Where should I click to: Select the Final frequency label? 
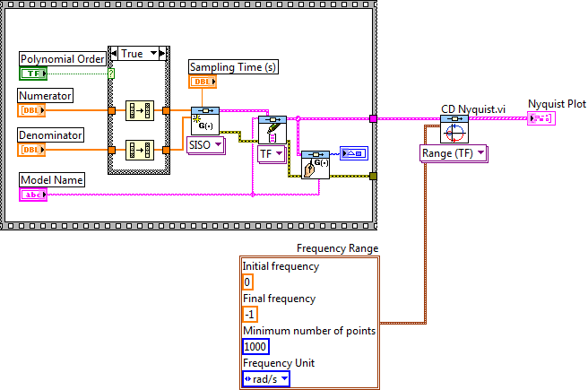coord(280,299)
